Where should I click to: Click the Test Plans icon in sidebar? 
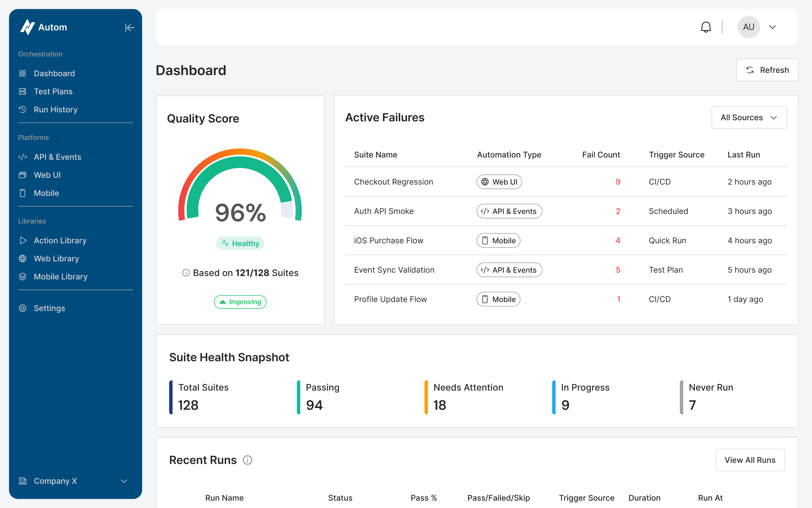pos(22,91)
